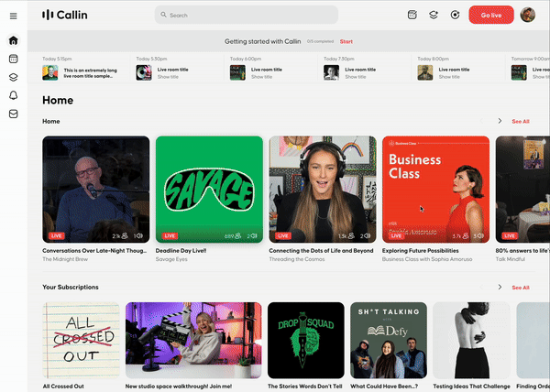
Task: Click Start on Getting started banner
Action: pos(346,42)
